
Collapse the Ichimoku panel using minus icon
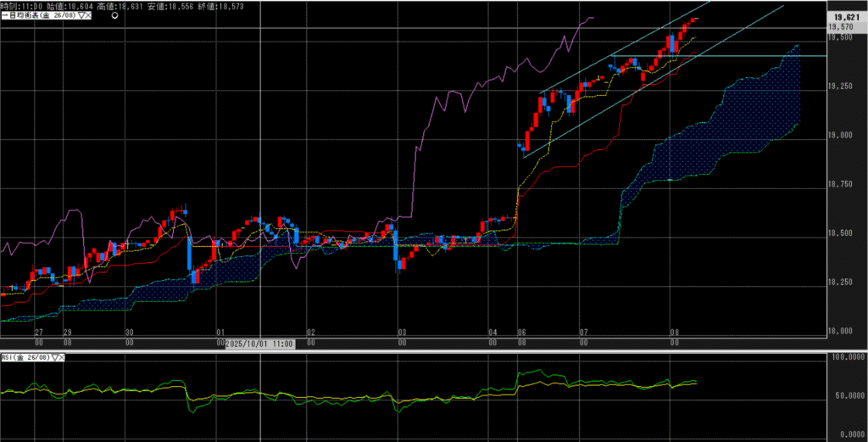click(x=3, y=16)
